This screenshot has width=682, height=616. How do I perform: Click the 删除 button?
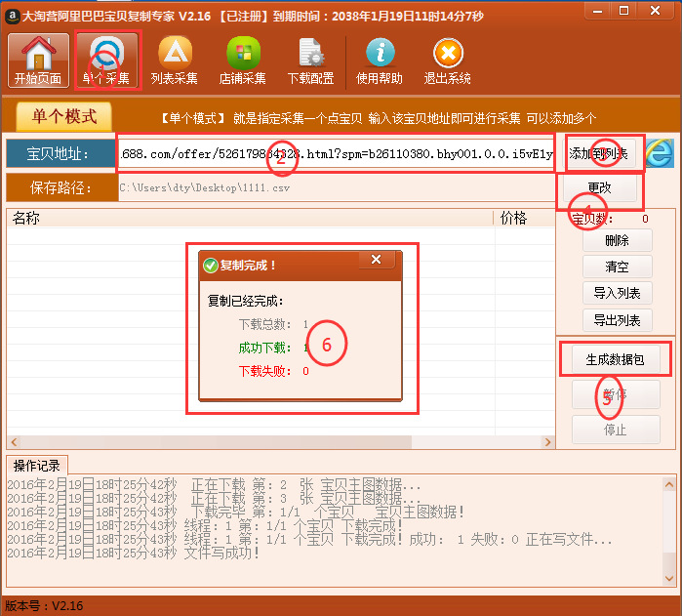click(x=618, y=240)
